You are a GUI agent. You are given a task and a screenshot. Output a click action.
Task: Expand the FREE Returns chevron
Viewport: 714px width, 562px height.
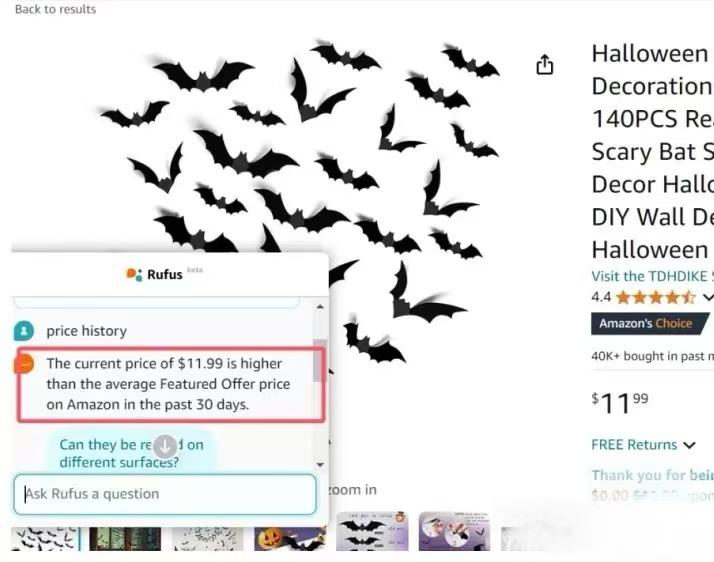(x=689, y=445)
